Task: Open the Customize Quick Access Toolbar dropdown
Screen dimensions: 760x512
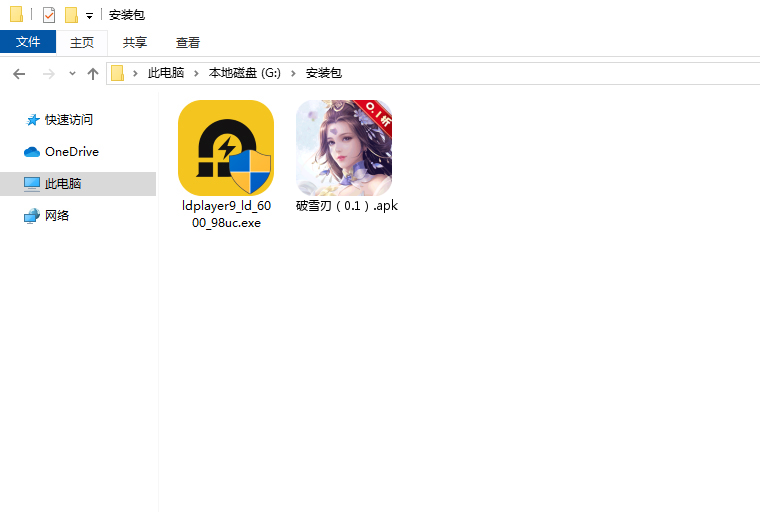Action: pyautogui.click(x=89, y=16)
